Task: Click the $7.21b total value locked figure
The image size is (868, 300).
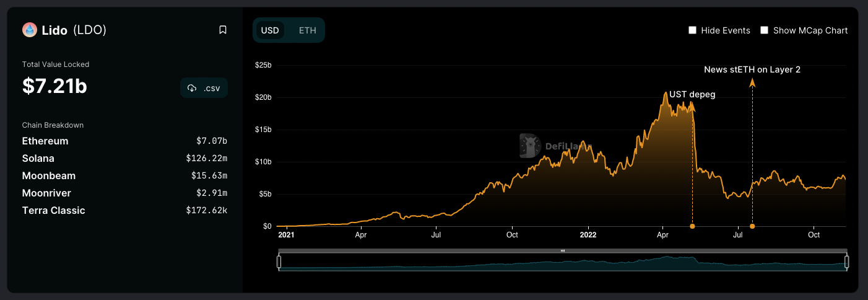Action: (x=54, y=87)
